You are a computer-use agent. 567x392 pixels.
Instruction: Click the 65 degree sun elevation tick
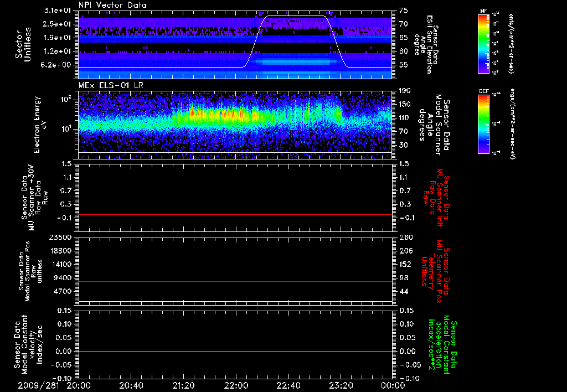(404, 38)
